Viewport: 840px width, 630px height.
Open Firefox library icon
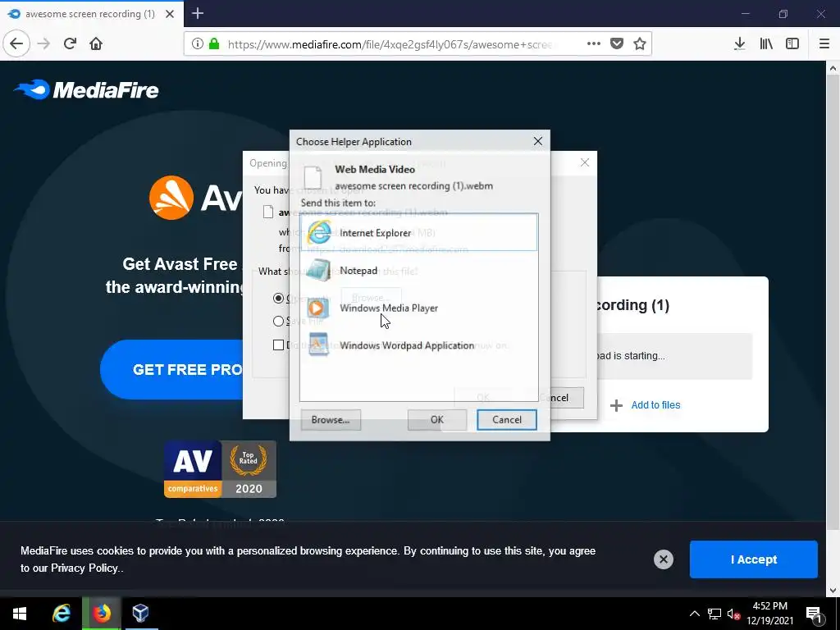pos(766,44)
